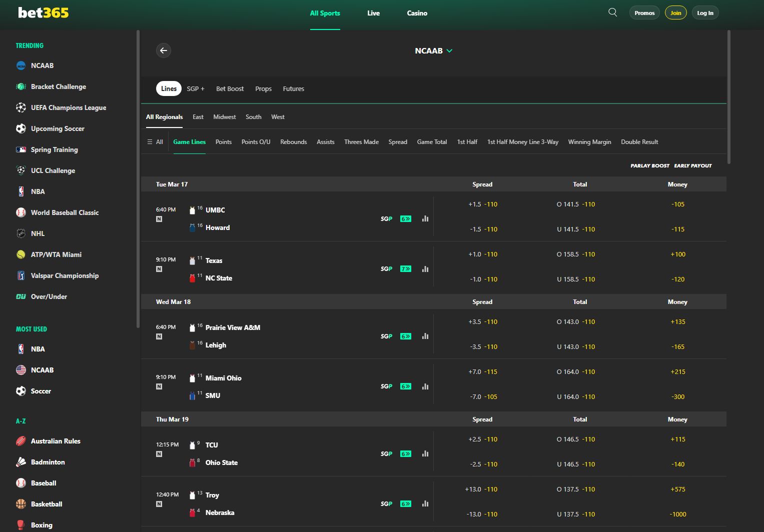Open the All markets filter list
Viewport: 764px width, 532px height.
(x=155, y=141)
